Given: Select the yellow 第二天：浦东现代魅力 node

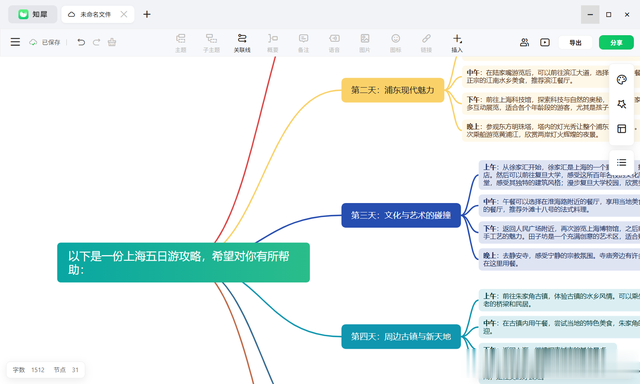Looking at the screenshot, I should point(393,90).
